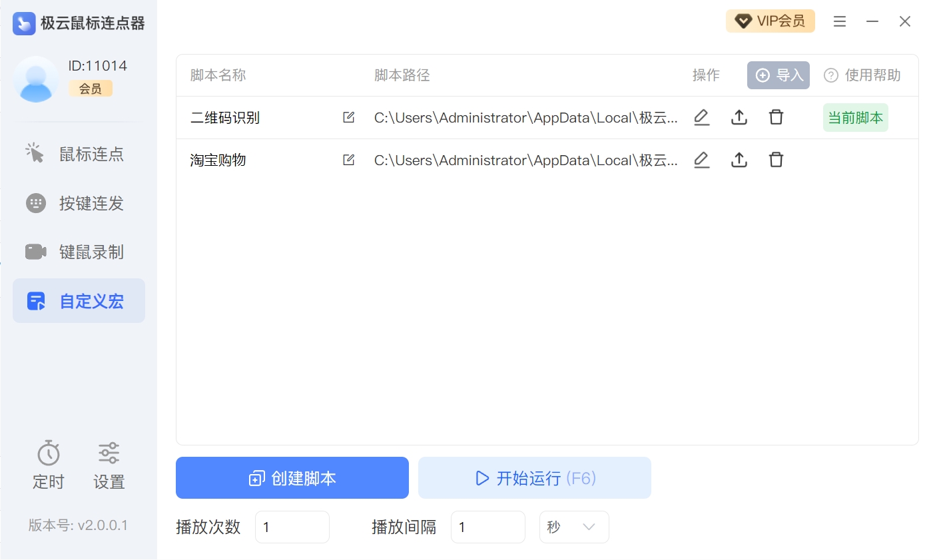Export the 二维码识别 script via upload icon
933x560 pixels.
(739, 117)
